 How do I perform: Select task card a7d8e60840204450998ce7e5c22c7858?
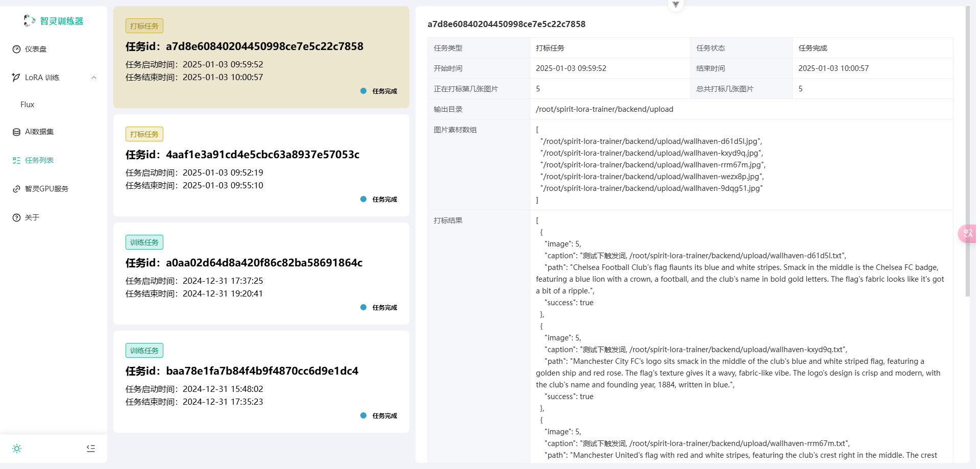pos(261,57)
